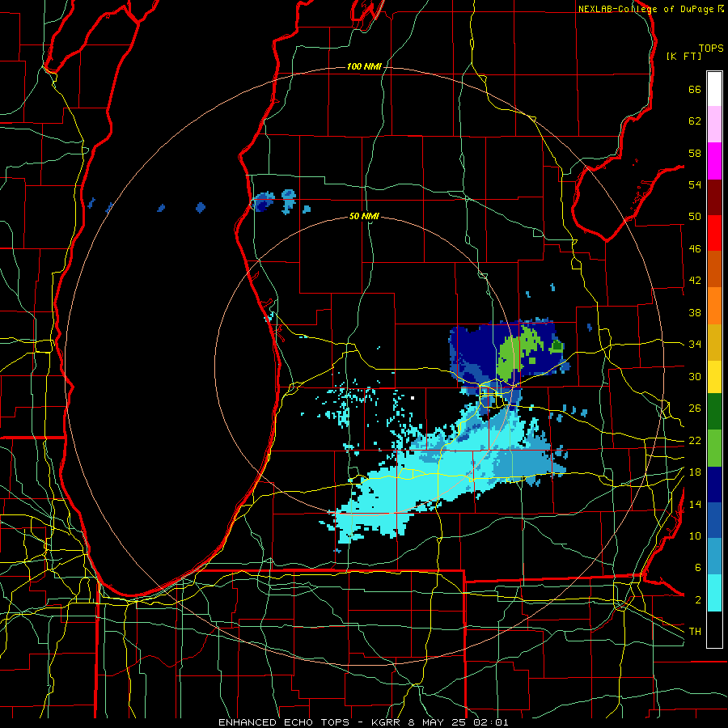Click the bright red legend swatch
The height and width of the screenshot is (728, 728).
point(714,233)
